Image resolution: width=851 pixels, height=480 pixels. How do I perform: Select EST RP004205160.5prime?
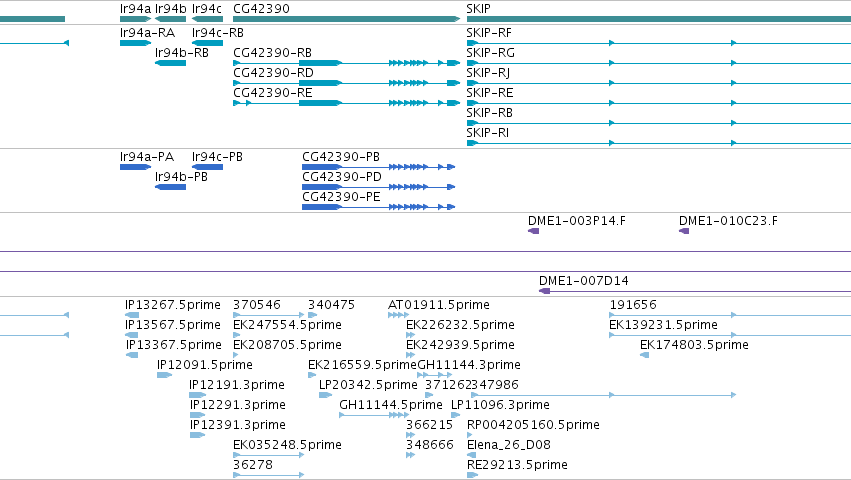click(x=470, y=435)
